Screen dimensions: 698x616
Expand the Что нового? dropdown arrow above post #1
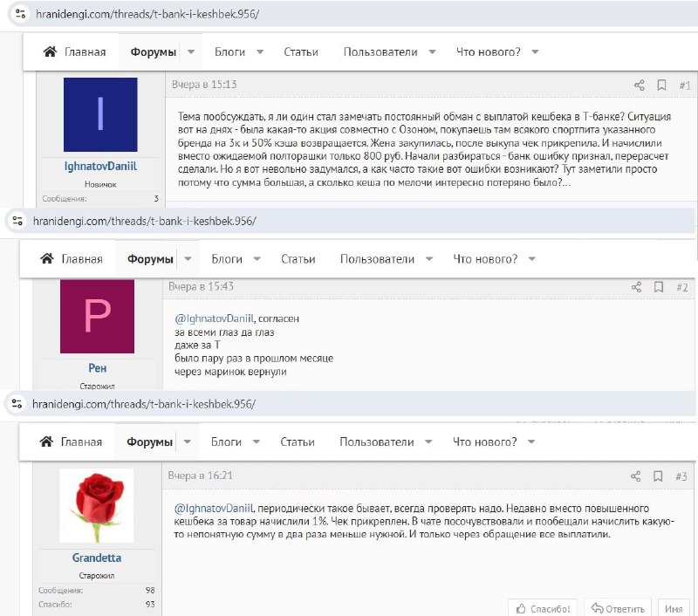coord(535,52)
